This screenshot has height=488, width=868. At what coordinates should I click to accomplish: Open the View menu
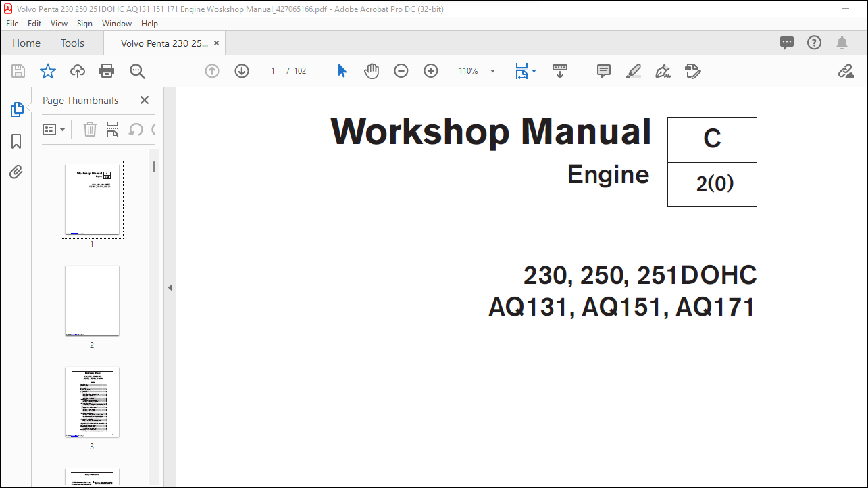59,23
